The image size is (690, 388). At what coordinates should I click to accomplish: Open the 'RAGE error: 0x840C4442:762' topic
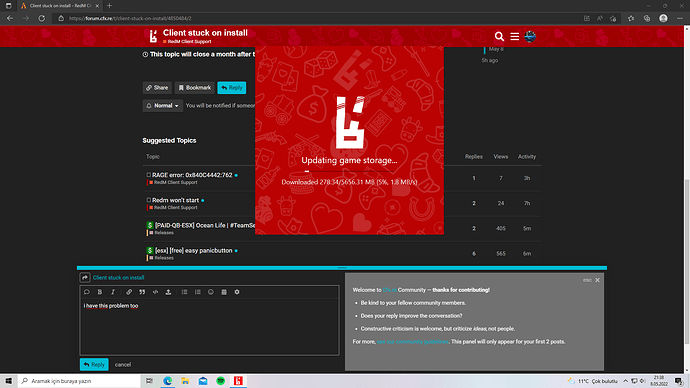point(192,175)
